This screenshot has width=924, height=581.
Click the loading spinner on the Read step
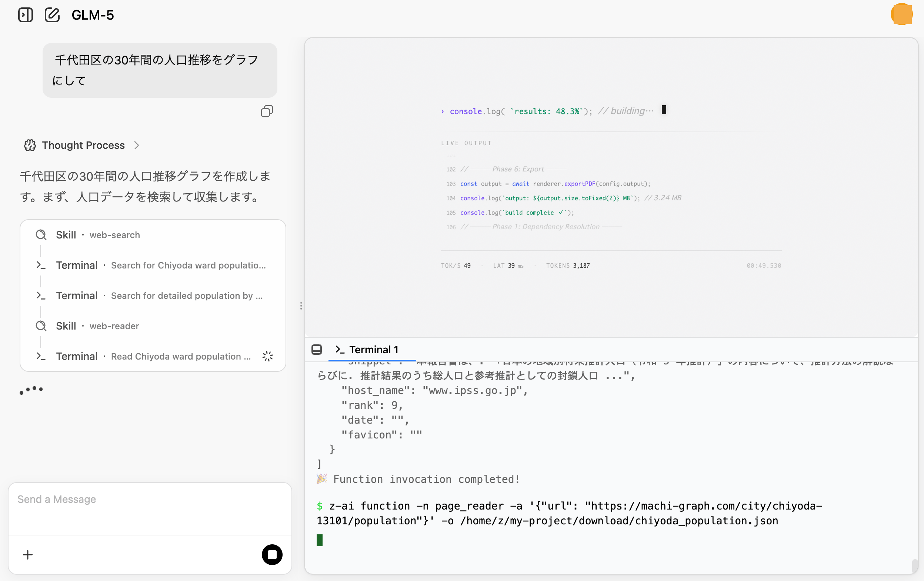tap(267, 356)
